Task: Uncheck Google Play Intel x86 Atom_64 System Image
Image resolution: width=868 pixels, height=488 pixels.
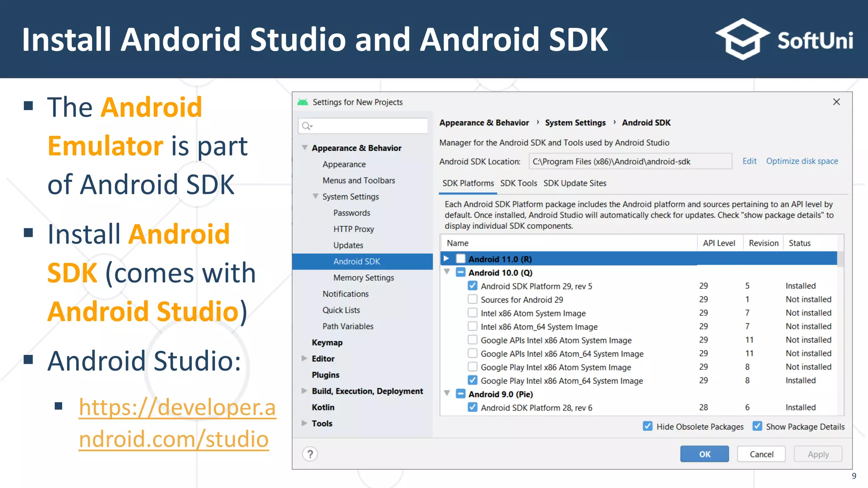Action: pos(473,380)
